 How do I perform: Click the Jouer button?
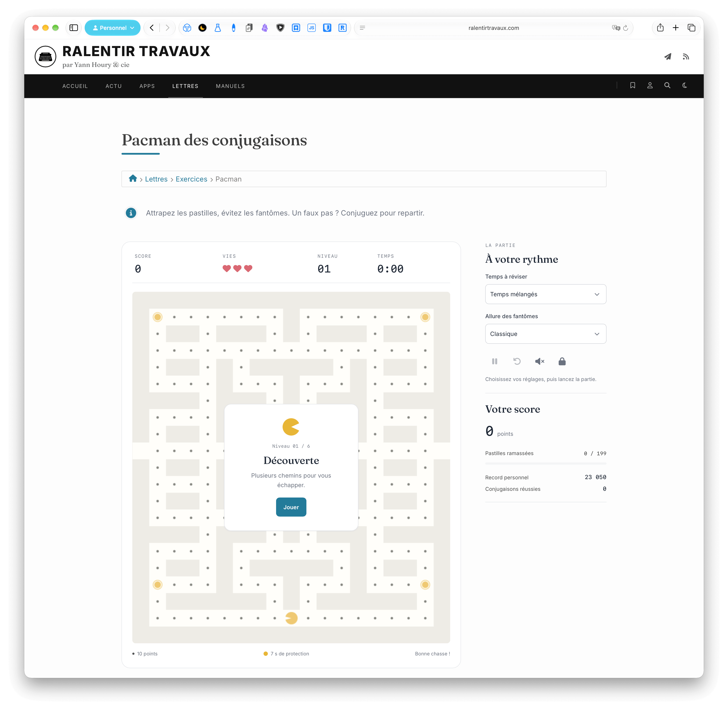coord(291,507)
